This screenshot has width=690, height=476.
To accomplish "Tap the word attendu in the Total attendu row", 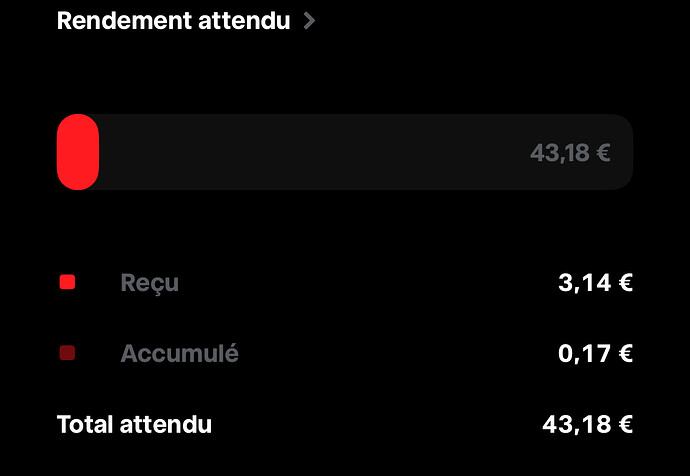I will click(x=165, y=425).
